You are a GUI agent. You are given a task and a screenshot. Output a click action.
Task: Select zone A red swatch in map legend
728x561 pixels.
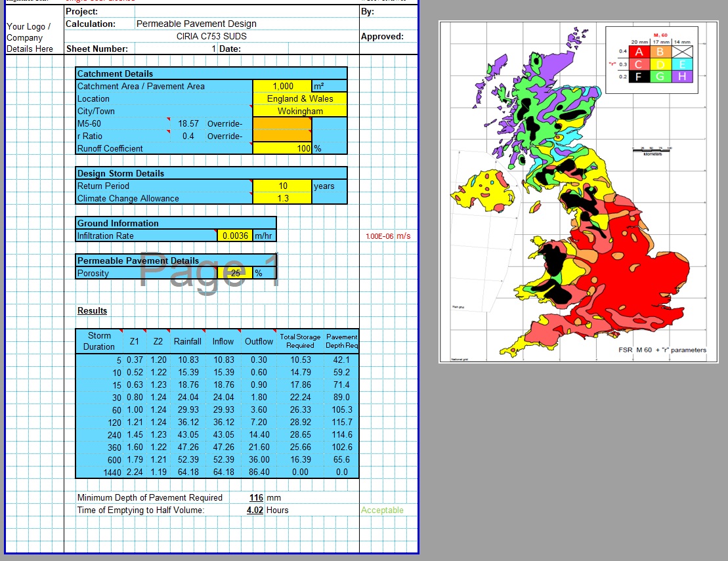[639, 51]
